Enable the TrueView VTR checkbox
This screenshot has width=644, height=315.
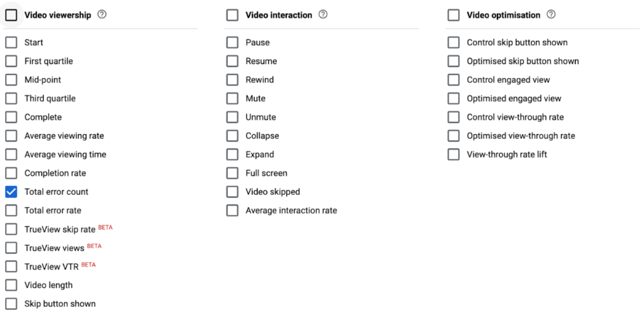click(11, 267)
